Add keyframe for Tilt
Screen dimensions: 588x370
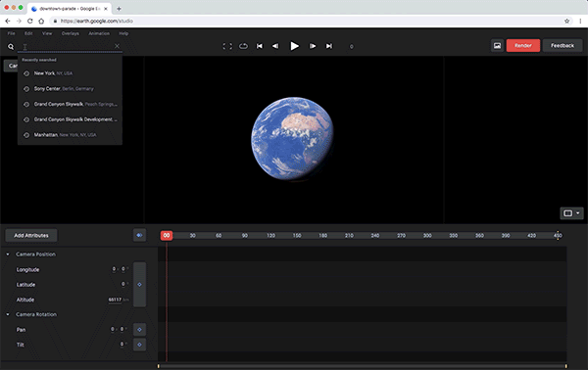tap(139, 345)
